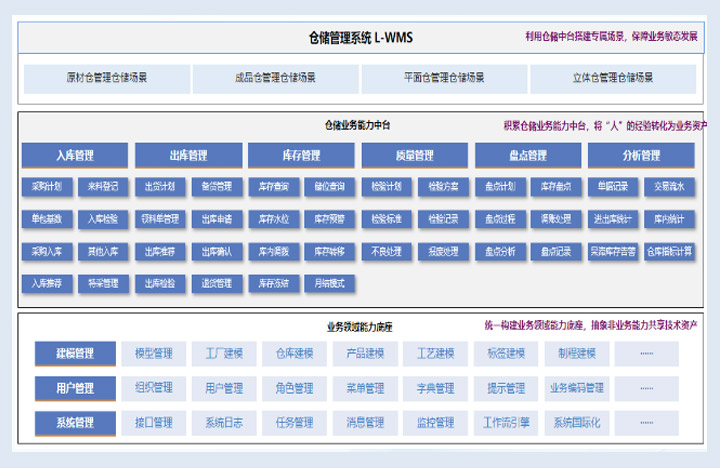Open the 工作流引擎 item
Screen dimensions: 720x468
[506, 422]
